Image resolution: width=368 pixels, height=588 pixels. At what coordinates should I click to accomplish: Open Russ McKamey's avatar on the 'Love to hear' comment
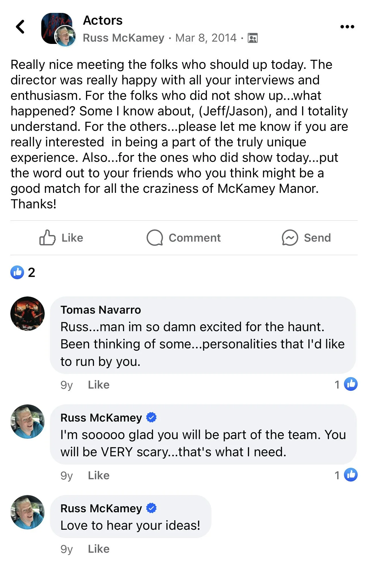pyautogui.click(x=28, y=512)
